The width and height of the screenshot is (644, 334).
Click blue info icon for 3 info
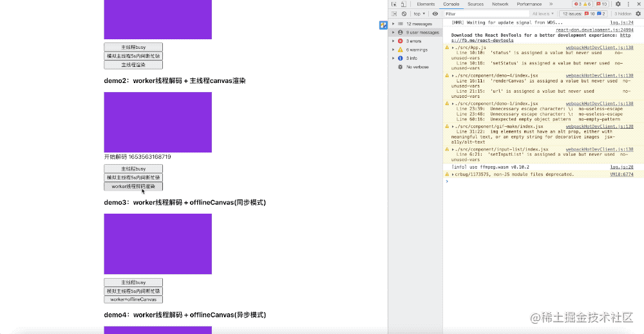pyautogui.click(x=401, y=59)
